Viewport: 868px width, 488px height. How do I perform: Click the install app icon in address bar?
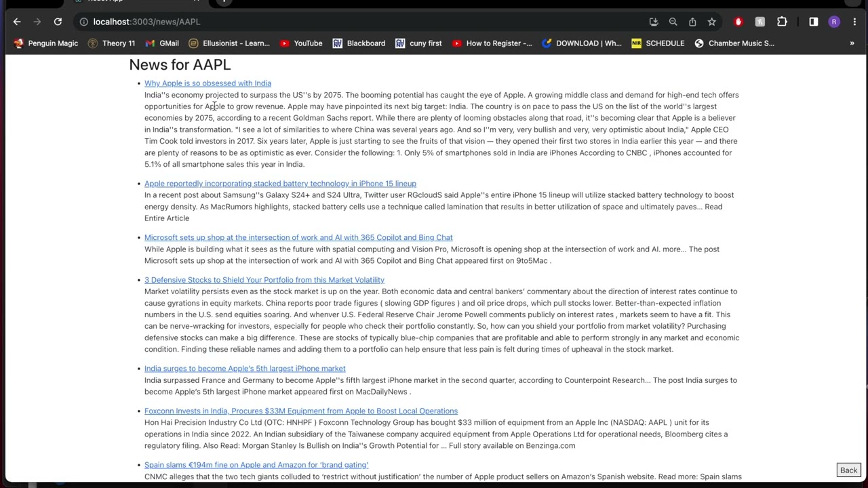tap(654, 22)
